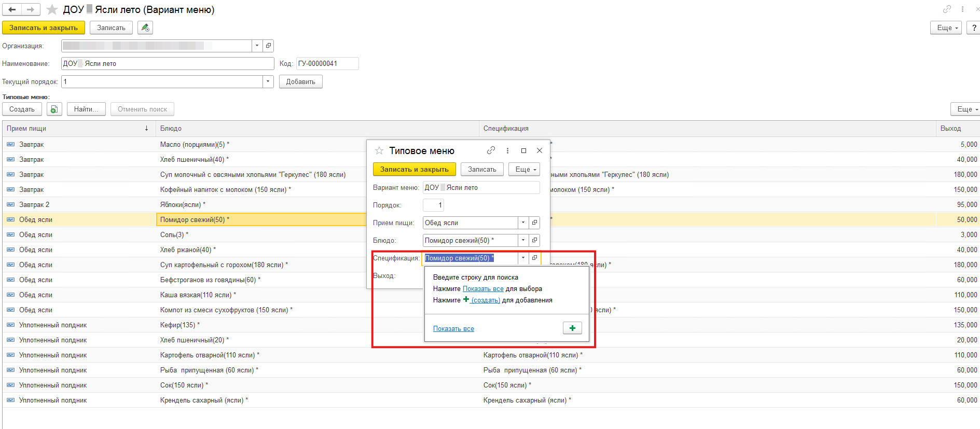The width and height of the screenshot is (980, 429).
Task: Expand the Организация dropdown
Action: 257,46
